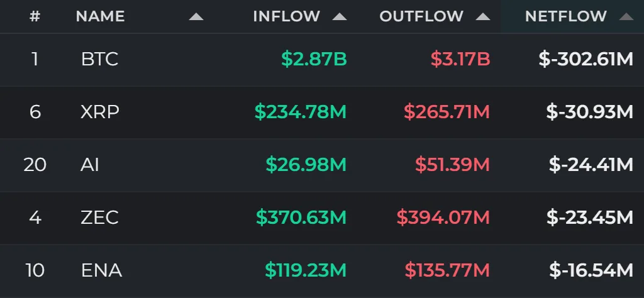Select the ENA coin name
This screenshot has height=298, width=644.
pyautogui.click(x=101, y=270)
